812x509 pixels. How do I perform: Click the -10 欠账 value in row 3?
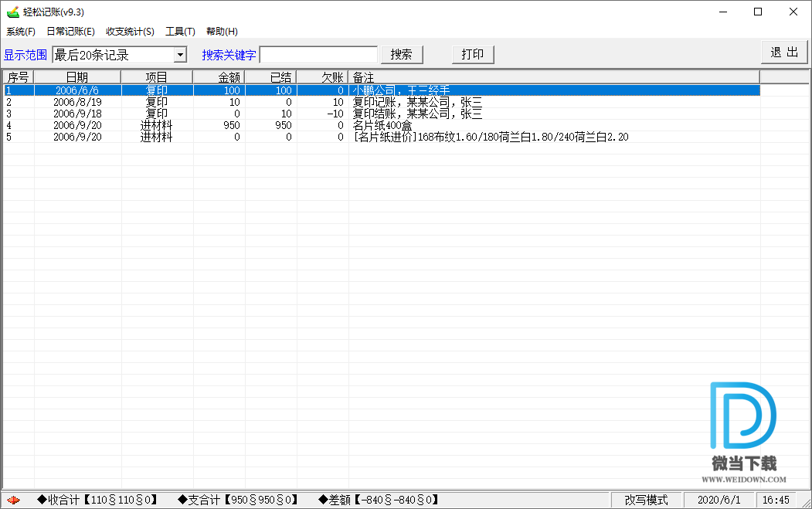pos(335,114)
